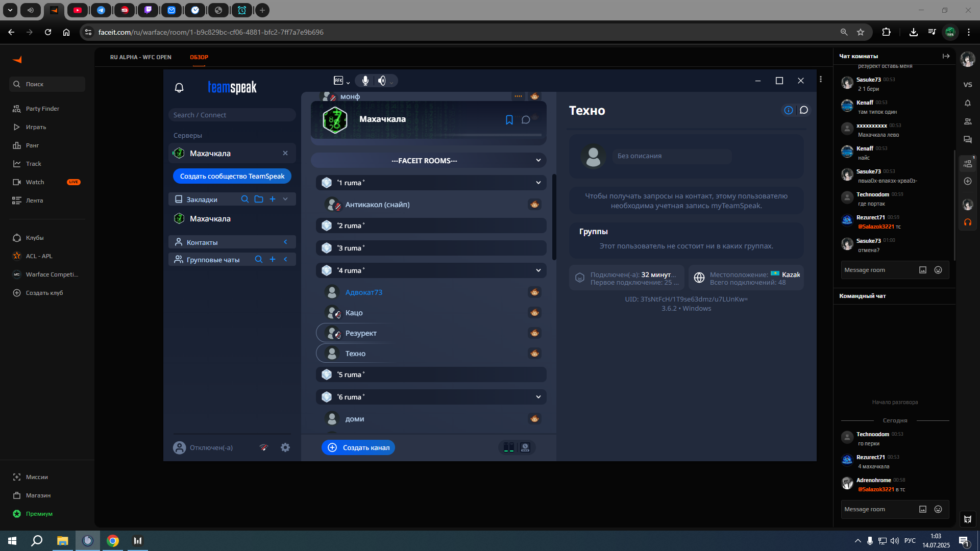Collapse the ---FACEIT ROOMS--- spacer
980x551 pixels.
tap(538, 160)
